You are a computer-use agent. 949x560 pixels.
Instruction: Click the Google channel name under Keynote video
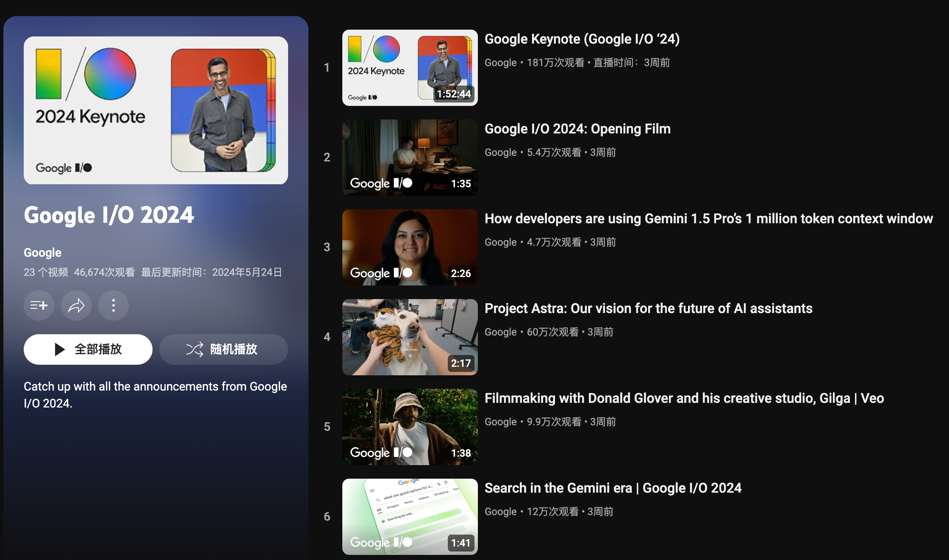[x=500, y=63]
